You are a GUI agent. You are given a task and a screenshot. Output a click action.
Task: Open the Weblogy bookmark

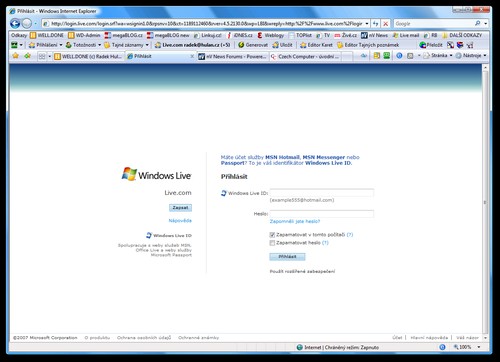coord(271,35)
